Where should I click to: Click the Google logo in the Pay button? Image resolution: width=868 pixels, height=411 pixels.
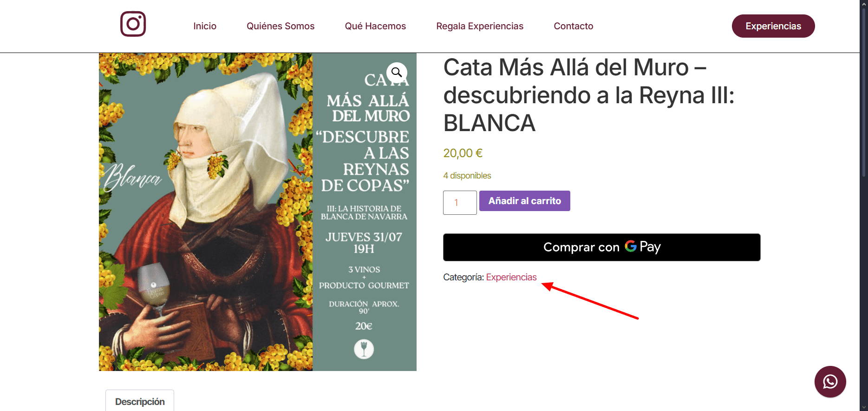click(630, 246)
